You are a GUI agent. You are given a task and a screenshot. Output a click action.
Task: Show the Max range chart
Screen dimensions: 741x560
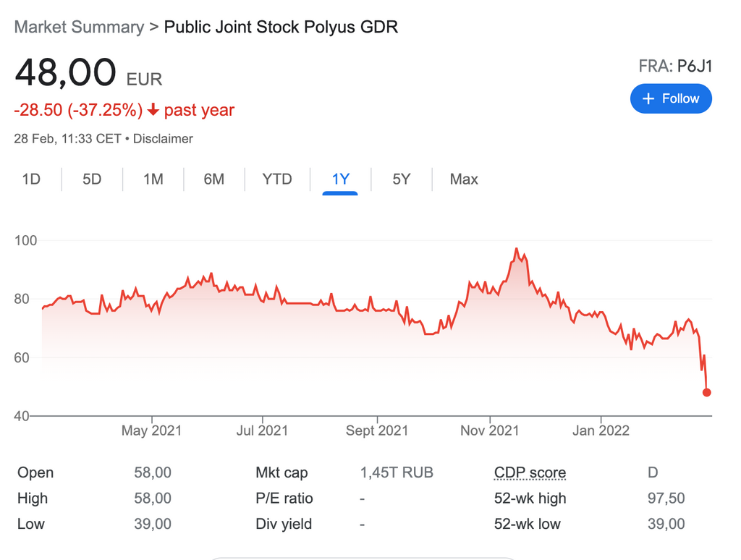[x=464, y=179]
